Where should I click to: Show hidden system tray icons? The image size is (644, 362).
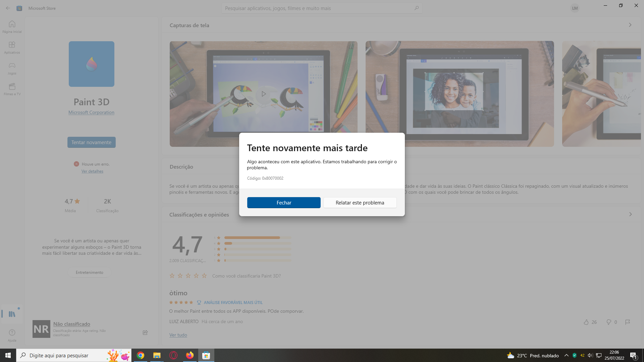567,355
